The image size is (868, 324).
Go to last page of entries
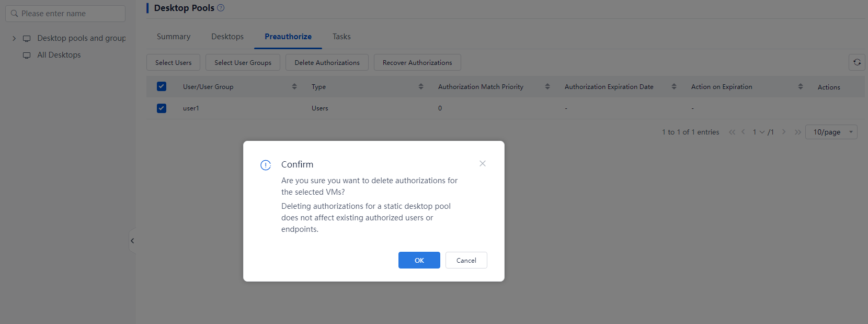tap(798, 132)
